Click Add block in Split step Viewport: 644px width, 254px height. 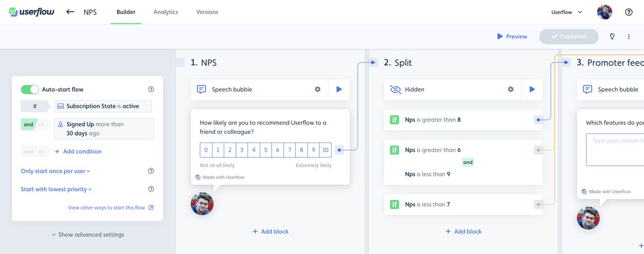tap(464, 231)
